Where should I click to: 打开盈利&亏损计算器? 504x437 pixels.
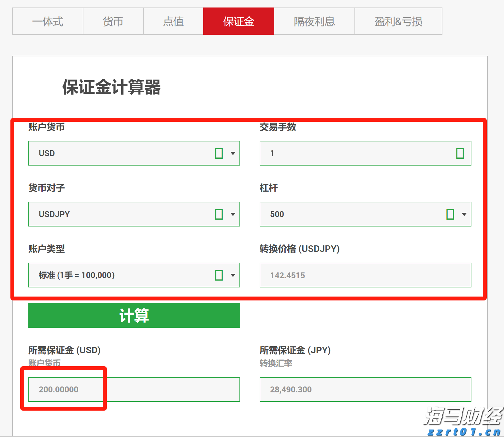[398, 21]
